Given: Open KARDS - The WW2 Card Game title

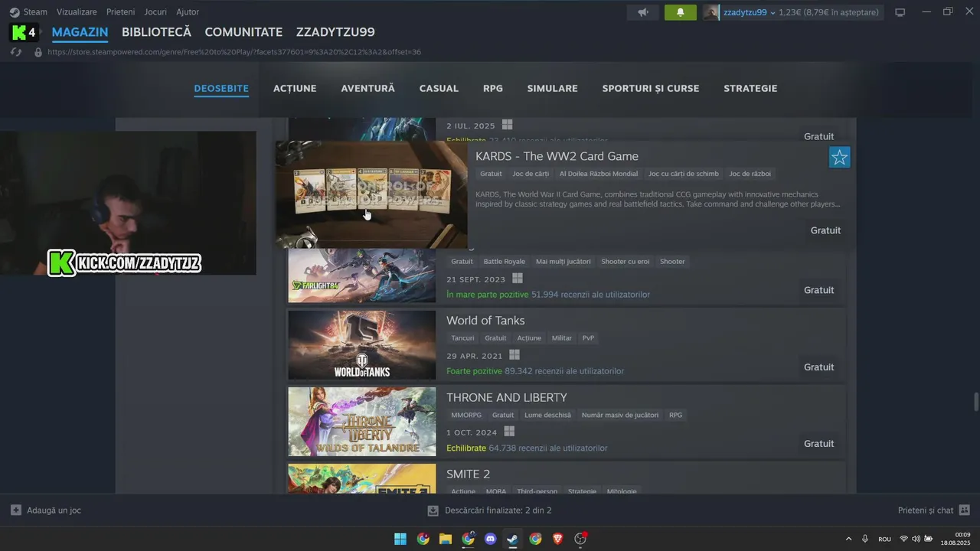Looking at the screenshot, I should [x=557, y=156].
